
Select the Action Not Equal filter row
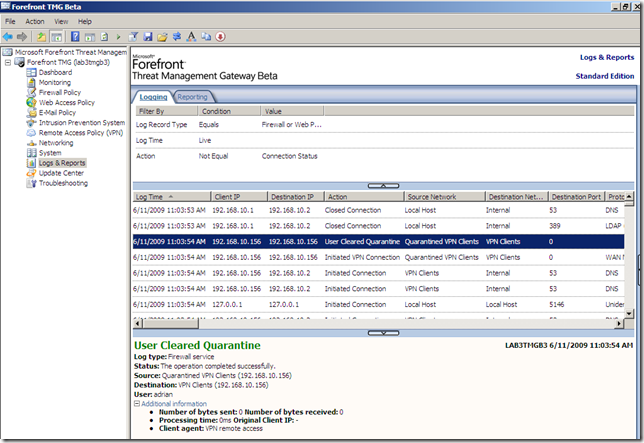click(x=384, y=156)
